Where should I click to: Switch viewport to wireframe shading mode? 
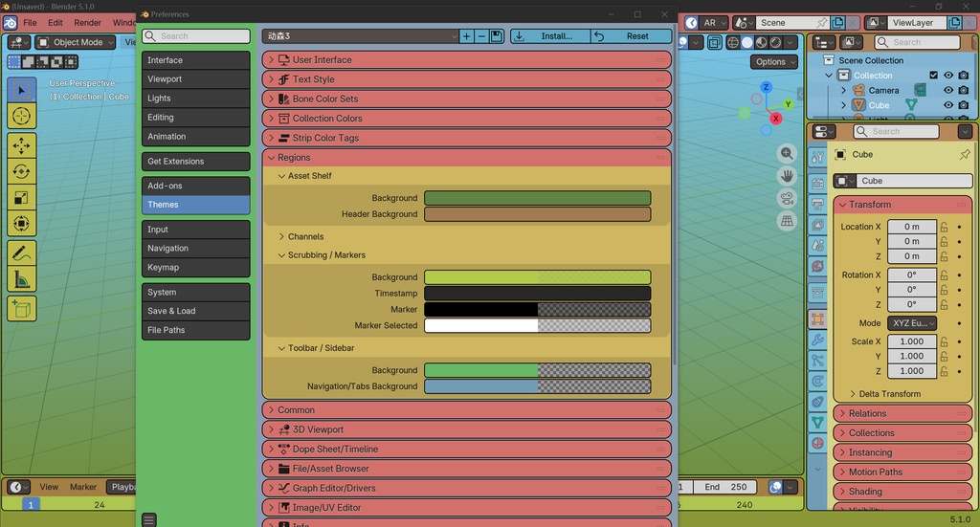tap(732, 42)
